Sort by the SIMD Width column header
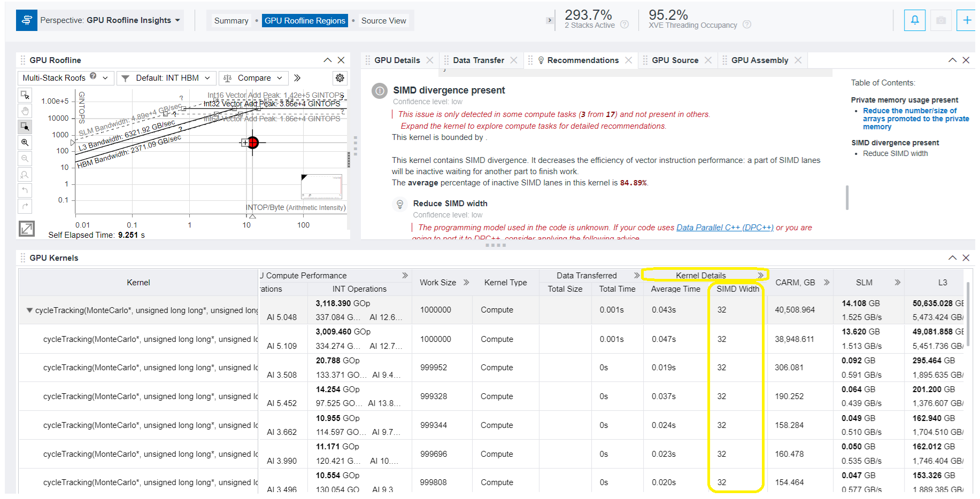 click(x=738, y=289)
